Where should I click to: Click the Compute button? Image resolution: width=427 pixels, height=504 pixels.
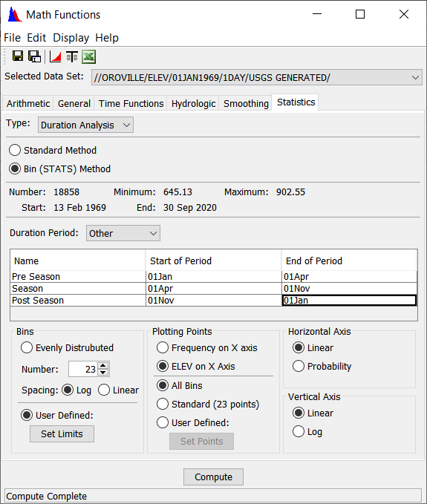point(214,477)
